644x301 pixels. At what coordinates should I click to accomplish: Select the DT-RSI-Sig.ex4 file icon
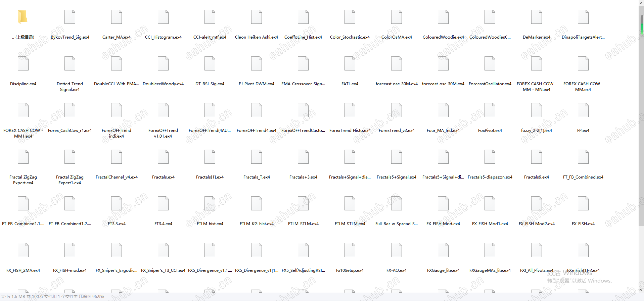click(210, 63)
